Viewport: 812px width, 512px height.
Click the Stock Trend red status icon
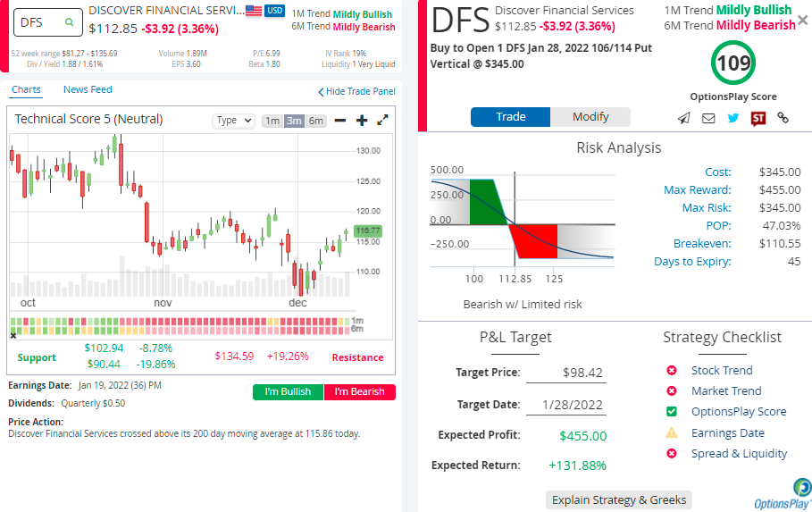pos(672,370)
